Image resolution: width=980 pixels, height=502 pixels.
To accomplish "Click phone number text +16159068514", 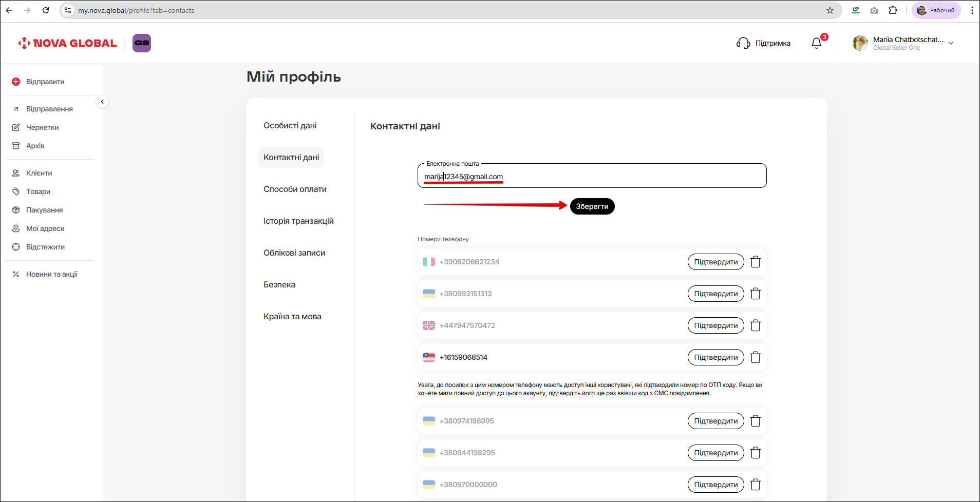I will point(463,357).
